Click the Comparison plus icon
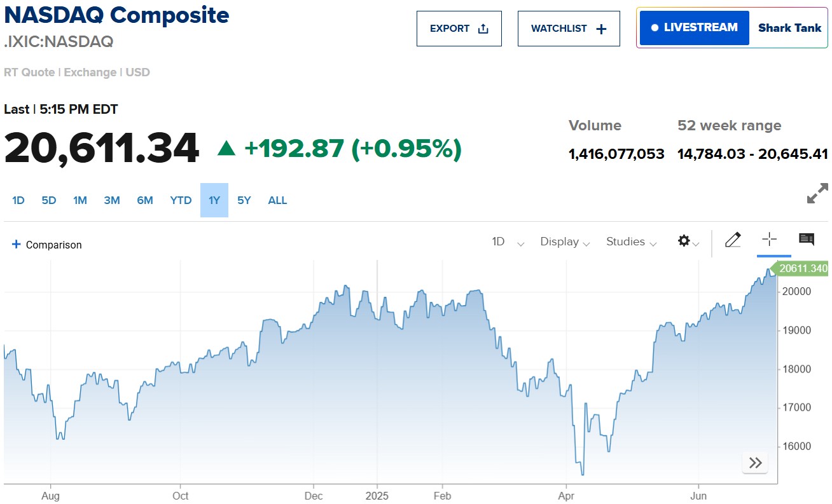The width and height of the screenshot is (832, 504). (15, 244)
